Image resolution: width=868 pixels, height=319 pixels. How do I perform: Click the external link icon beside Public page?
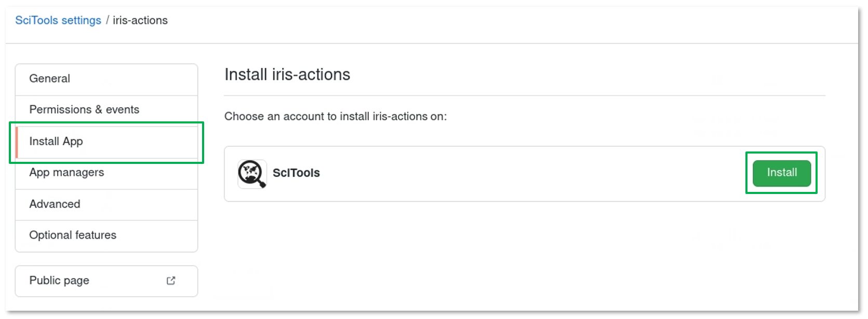pyautogui.click(x=171, y=281)
